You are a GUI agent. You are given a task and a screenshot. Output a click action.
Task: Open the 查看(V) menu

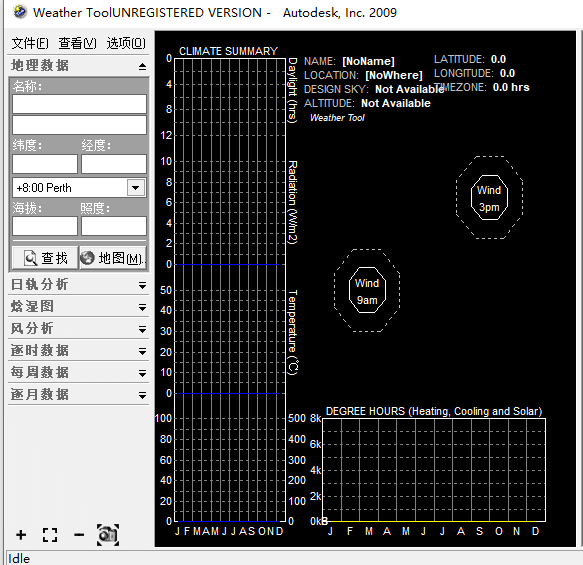[x=77, y=43]
